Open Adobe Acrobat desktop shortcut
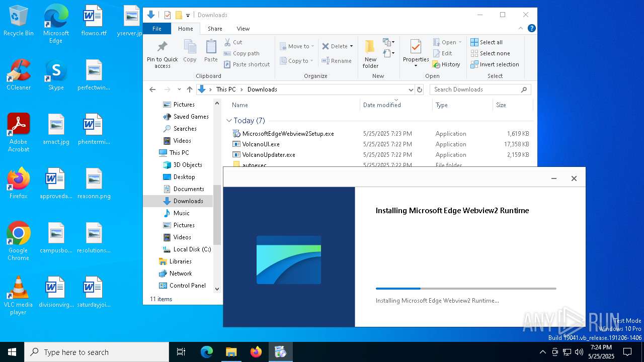This screenshot has height=362, width=644. 19,132
